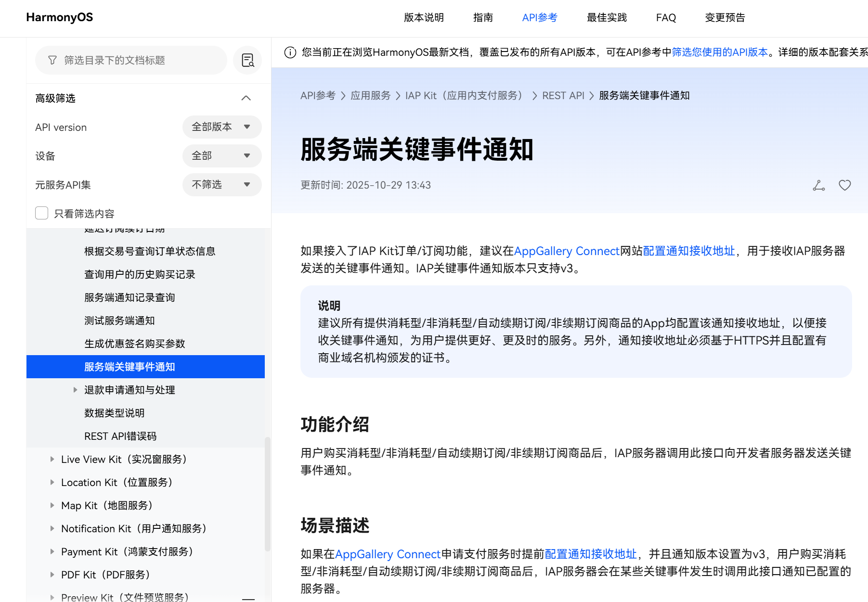Click the HarmonyOS logo
The width and height of the screenshot is (868, 602).
click(x=59, y=17)
